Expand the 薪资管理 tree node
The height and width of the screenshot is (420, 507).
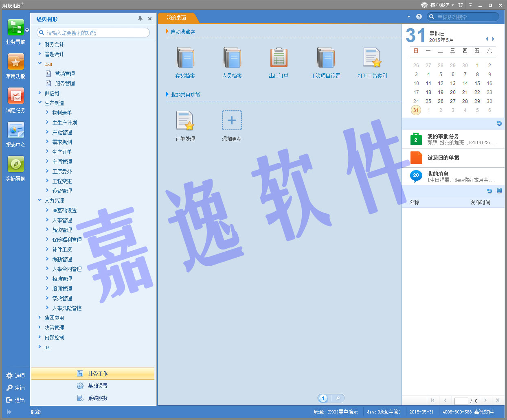point(47,230)
